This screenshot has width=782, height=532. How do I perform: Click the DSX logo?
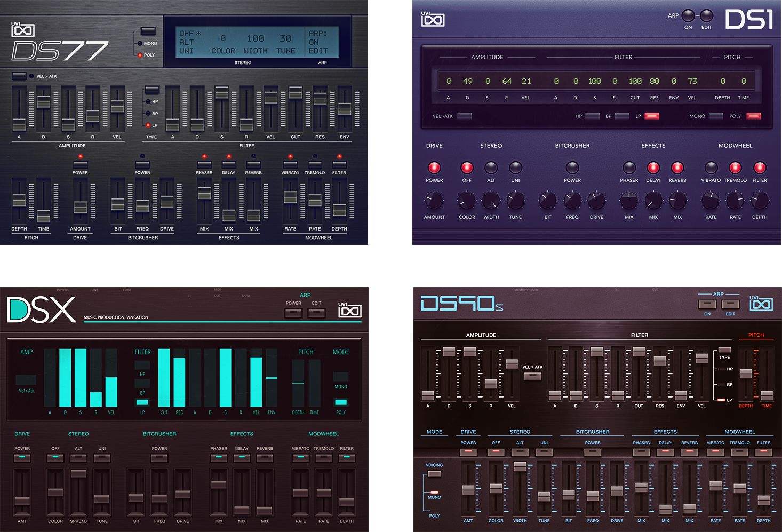pos(42,310)
